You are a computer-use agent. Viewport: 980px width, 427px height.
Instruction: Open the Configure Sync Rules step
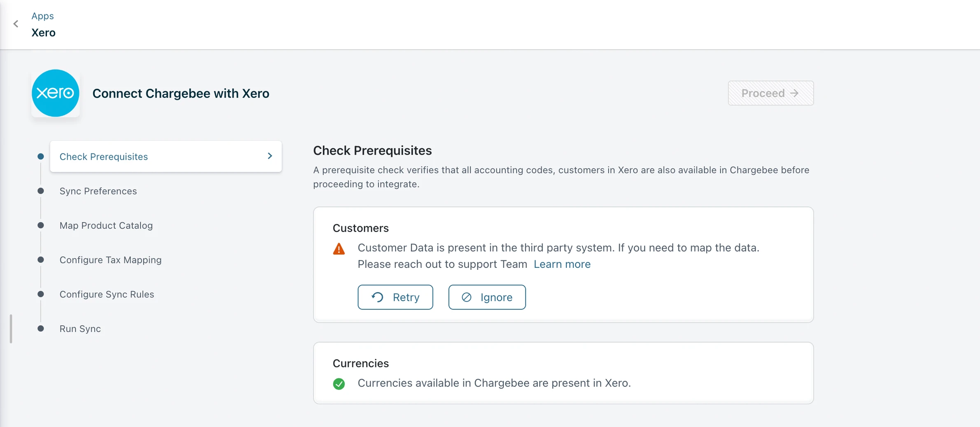coord(107,294)
